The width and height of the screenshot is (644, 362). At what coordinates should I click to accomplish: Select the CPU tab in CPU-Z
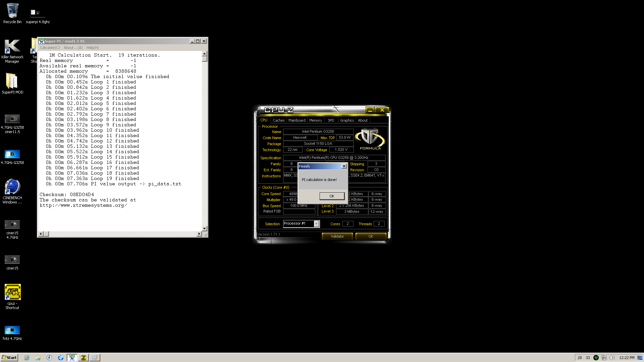click(x=264, y=120)
